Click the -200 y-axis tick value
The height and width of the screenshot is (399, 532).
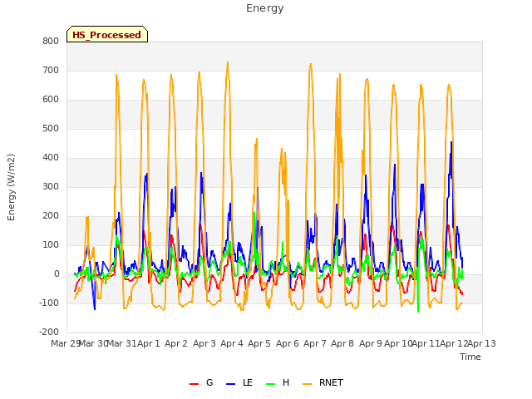pyautogui.click(x=49, y=332)
